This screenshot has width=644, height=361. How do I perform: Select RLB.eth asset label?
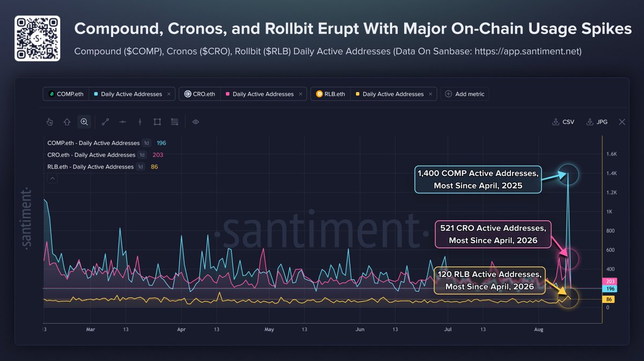[336, 94]
